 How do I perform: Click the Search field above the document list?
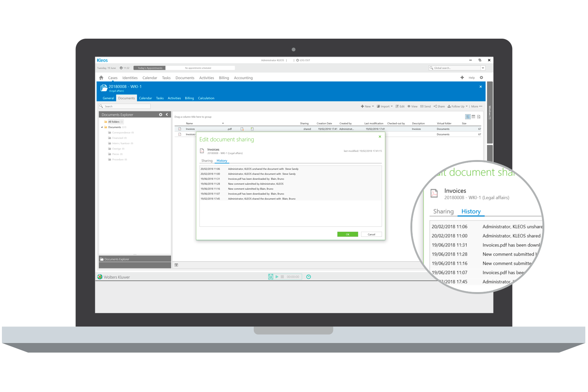click(124, 106)
